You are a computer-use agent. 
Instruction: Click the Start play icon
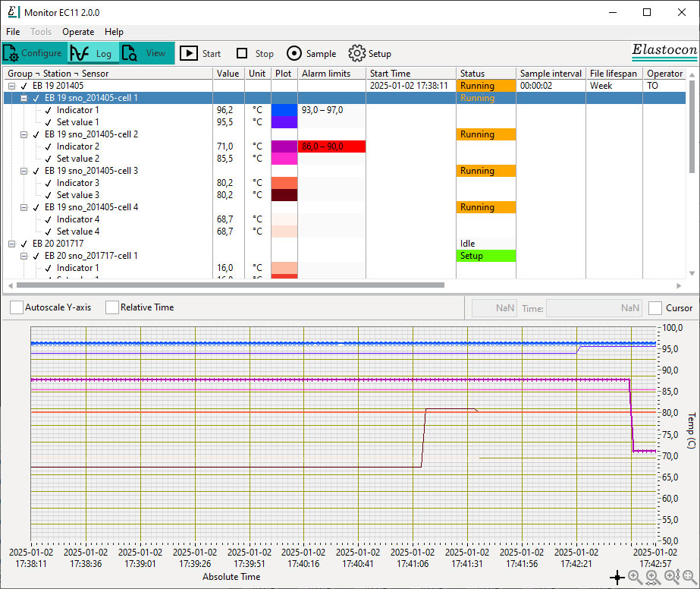(x=189, y=53)
